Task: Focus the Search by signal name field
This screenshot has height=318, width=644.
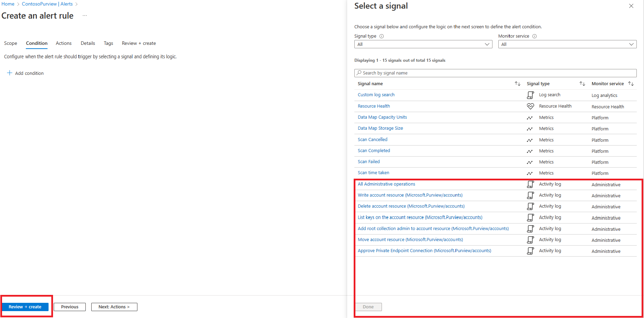Action: click(x=495, y=73)
